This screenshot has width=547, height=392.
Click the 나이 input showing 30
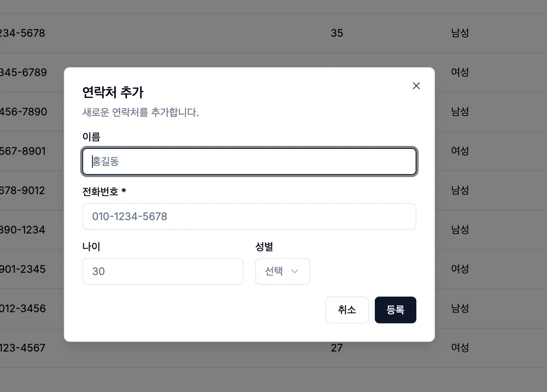pos(163,271)
